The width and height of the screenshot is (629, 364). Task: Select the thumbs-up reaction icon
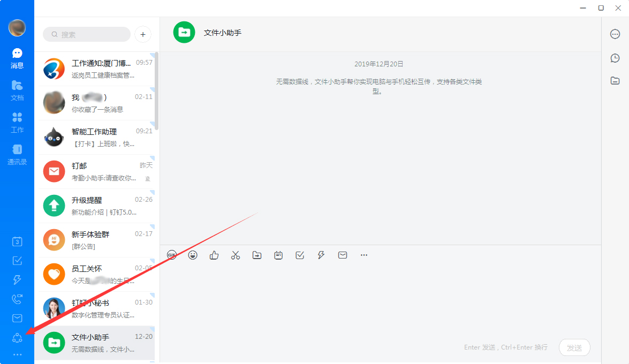[x=214, y=255]
